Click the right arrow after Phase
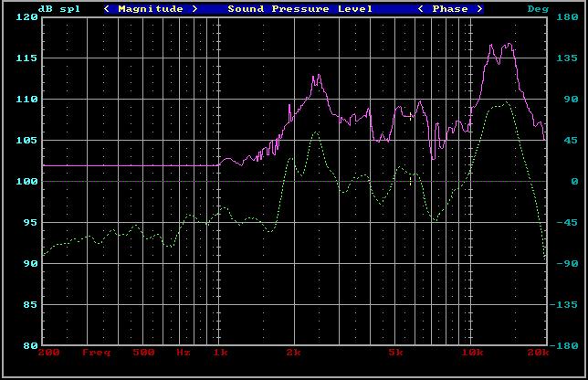The height and width of the screenshot is (380, 588). click(x=479, y=8)
